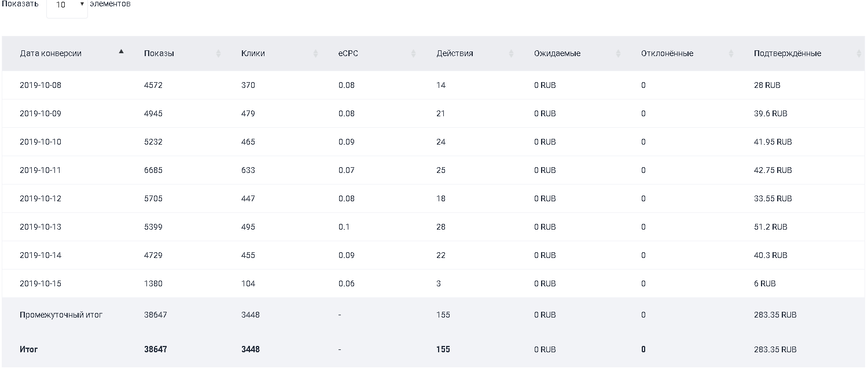The width and height of the screenshot is (868, 376).
Task: Sort by Дата конверсии column arrow
Action: (121, 51)
